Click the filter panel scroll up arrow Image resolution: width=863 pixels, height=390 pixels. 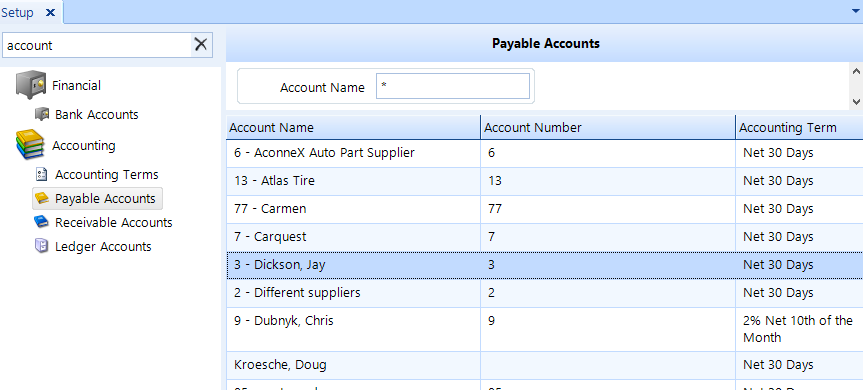coord(856,71)
